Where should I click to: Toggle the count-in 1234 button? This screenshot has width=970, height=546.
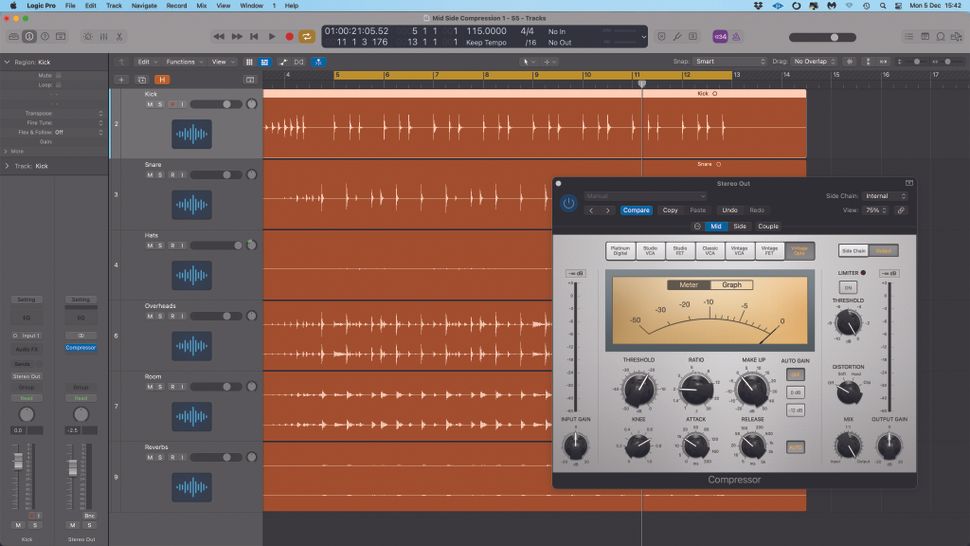719,37
